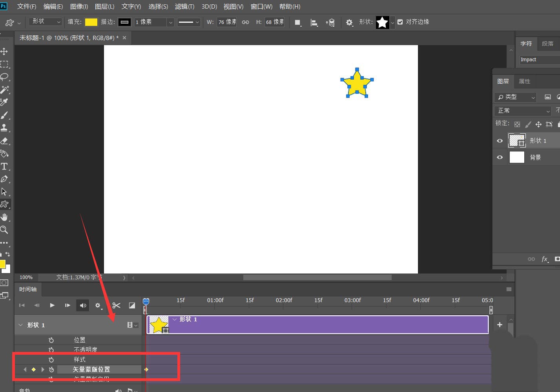Open path operations options
Image resolution: width=560 pixels, height=392 pixels.
coord(298,22)
